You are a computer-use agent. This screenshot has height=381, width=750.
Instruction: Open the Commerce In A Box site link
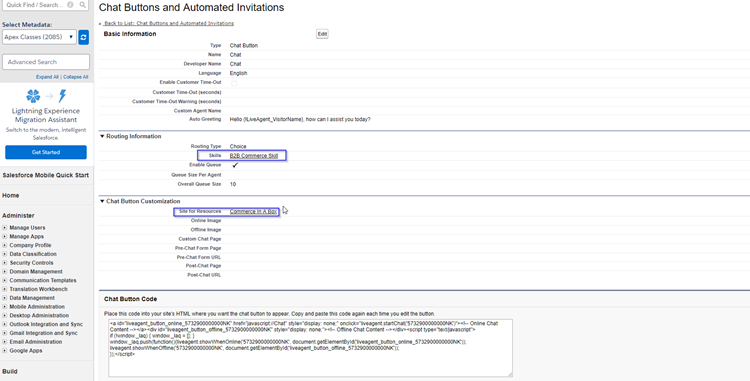253,211
